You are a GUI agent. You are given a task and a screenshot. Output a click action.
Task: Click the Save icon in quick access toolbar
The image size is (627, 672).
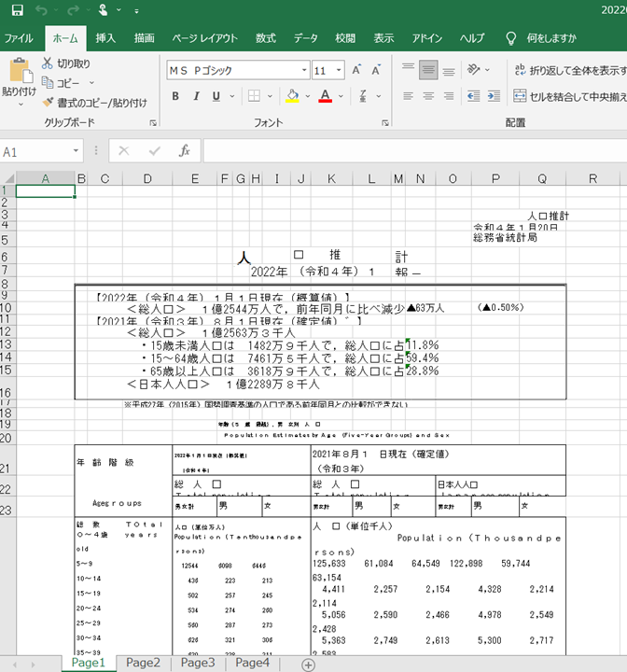click(17, 10)
